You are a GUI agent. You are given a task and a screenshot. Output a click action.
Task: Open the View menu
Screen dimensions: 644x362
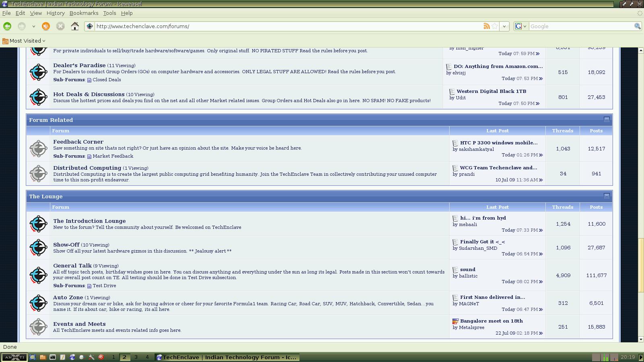[x=36, y=13]
